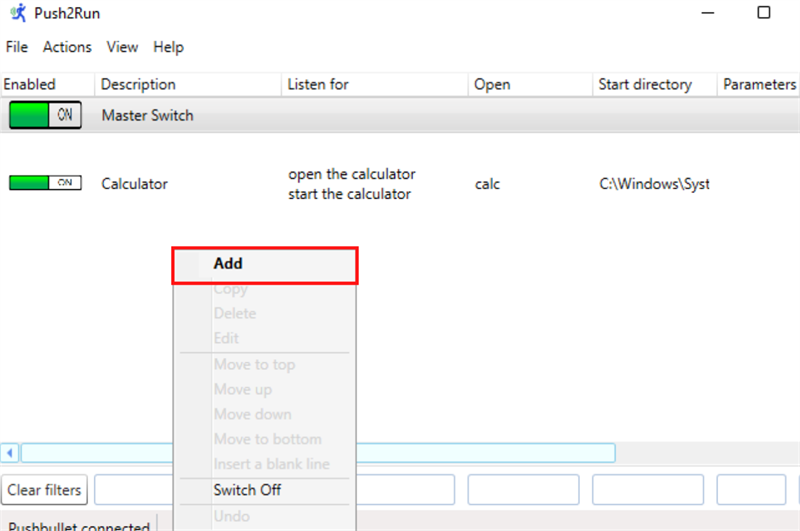Viewport: 800px width, 531px height.
Task: Select Move up menu entry
Action: point(265,390)
